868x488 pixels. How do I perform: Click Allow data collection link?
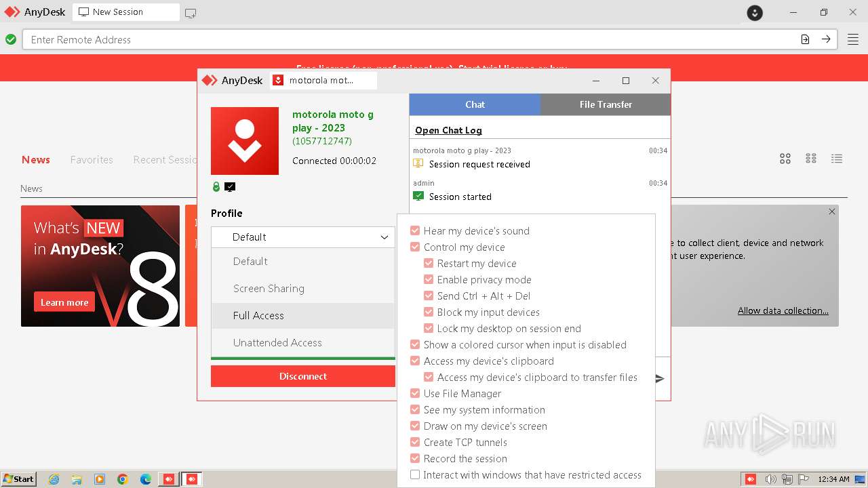(x=783, y=310)
